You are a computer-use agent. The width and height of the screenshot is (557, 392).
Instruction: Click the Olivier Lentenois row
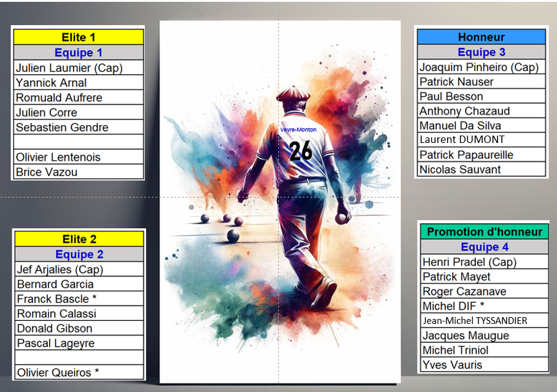[x=79, y=157]
